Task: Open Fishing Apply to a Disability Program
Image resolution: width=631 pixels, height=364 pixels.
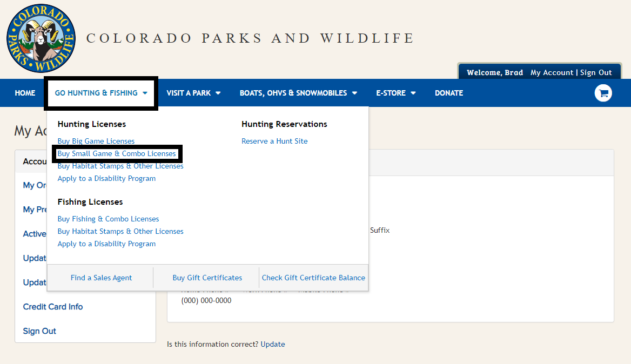Action: [106, 244]
